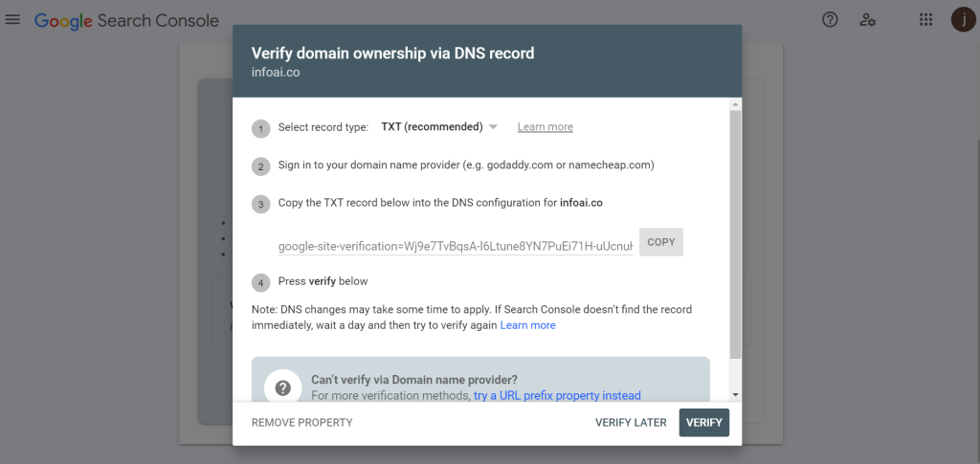Copy the TXT record with COPY button
Viewport: 980px width, 464px height.
pyautogui.click(x=661, y=242)
